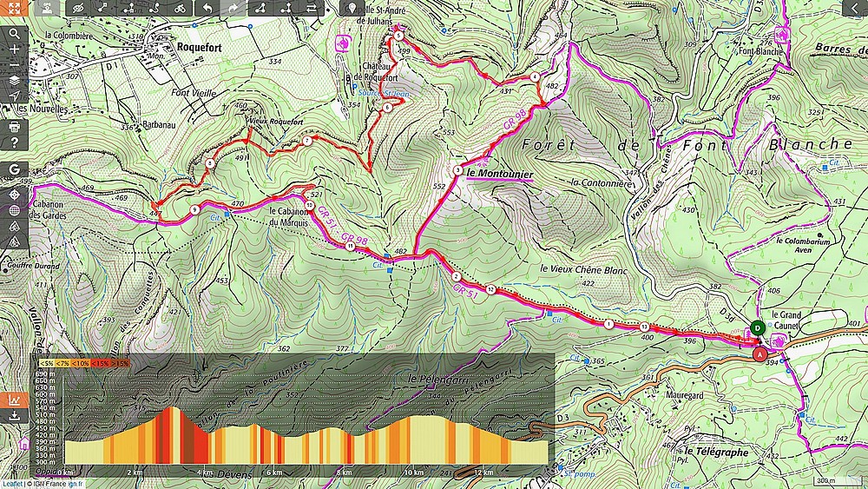The width and height of the screenshot is (868, 489).
Task: Click the close-loop triangle route icon
Action: click(260, 8)
